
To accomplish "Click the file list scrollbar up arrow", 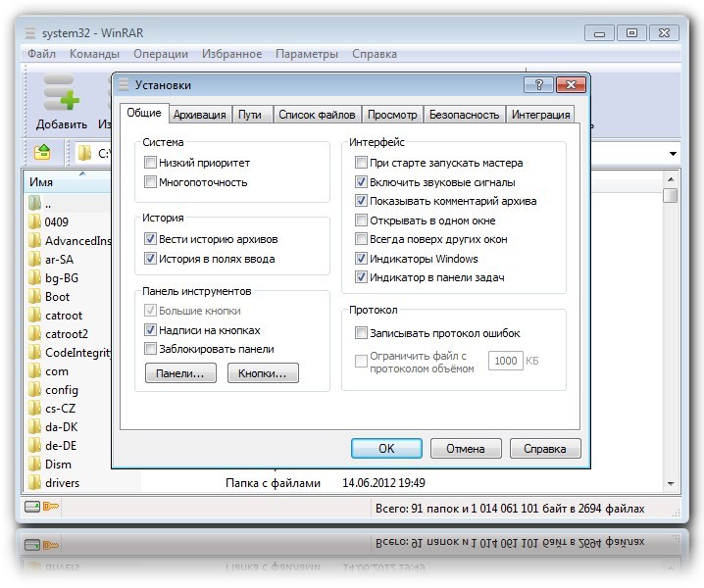I will (x=671, y=179).
